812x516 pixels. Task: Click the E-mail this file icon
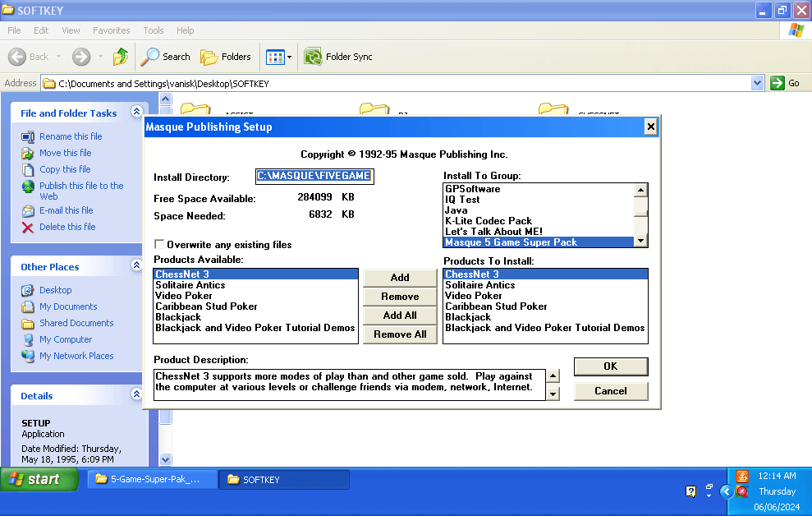[x=27, y=211]
